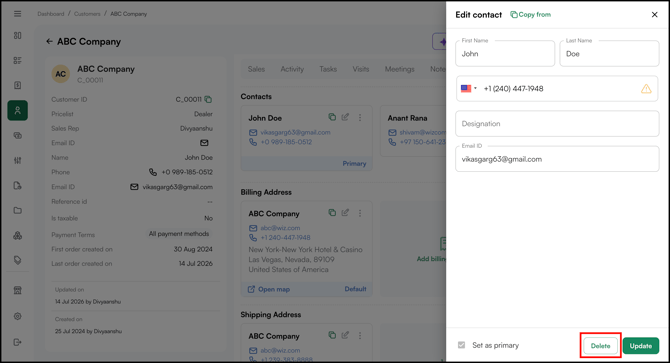The image size is (670, 363).
Task: Click billing email abc@wiz.com
Action: pyautogui.click(x=280, y=228)
